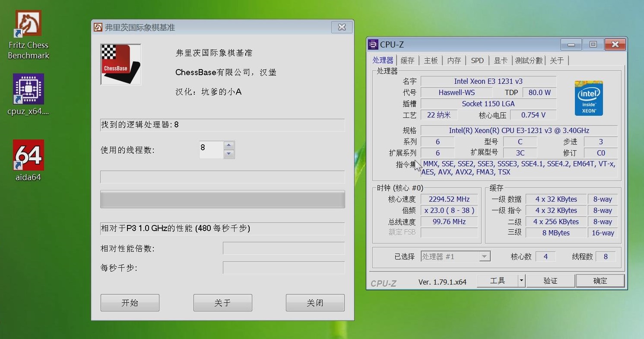Image resolution: width=644 pixels, height=339 pixels.
Task: Open the cpuz_x64 desktop shortcut
Action: click(29, 95)
